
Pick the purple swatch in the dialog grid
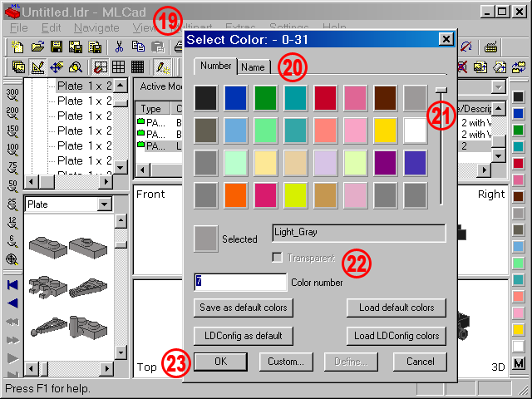(385, 163)
